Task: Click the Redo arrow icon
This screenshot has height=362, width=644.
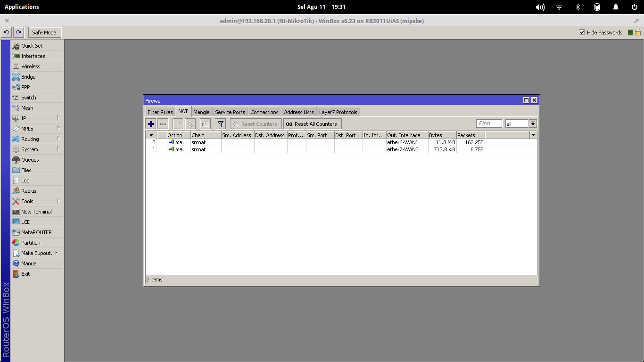Action: [x=18, y=33]
